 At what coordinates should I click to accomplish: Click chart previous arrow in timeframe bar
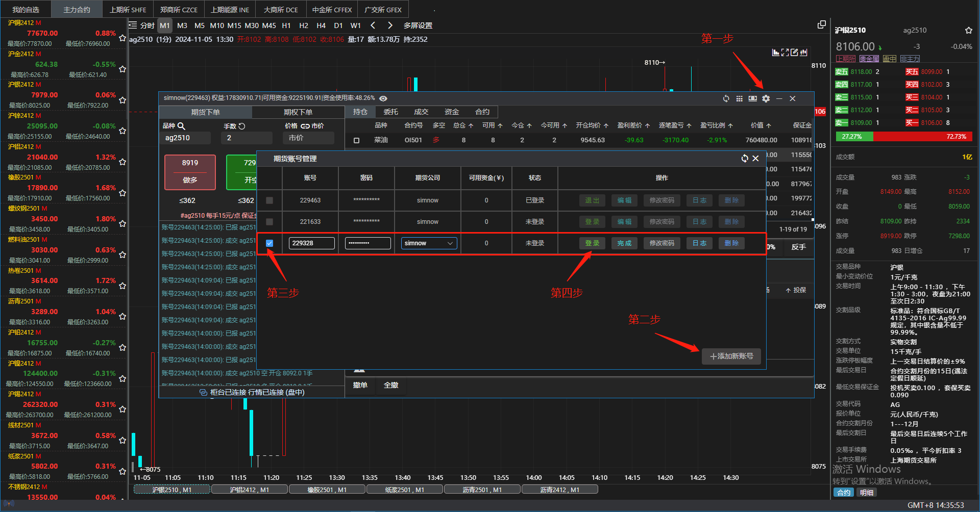coord(373,25)
